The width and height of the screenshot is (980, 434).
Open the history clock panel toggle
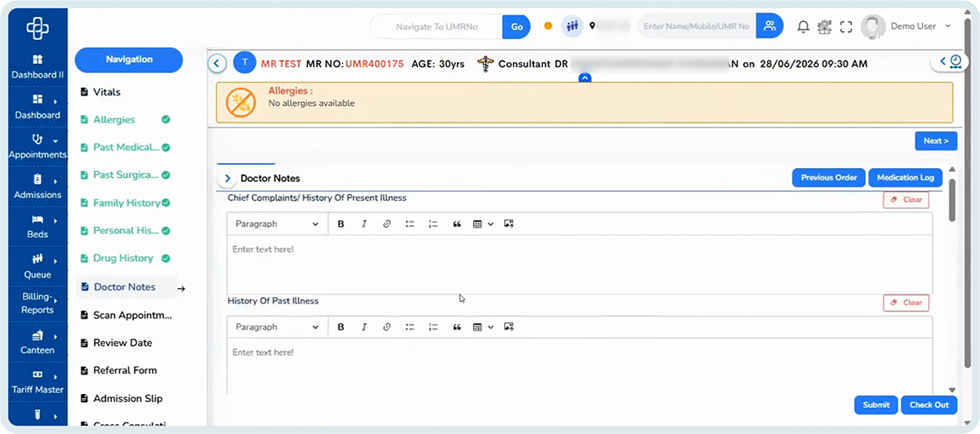click(950, 61)
